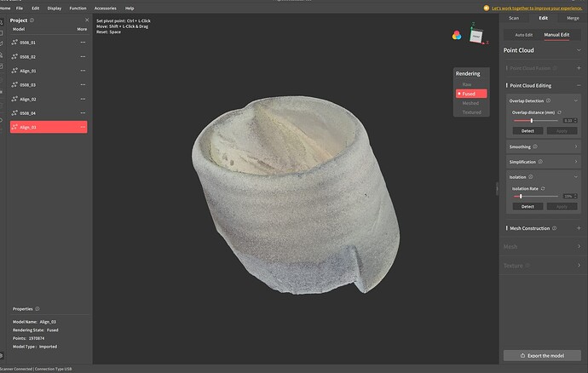Screen dimensions: 588x373
Task: Select Fused rendering mode
Action: click(x=471, y=94)
